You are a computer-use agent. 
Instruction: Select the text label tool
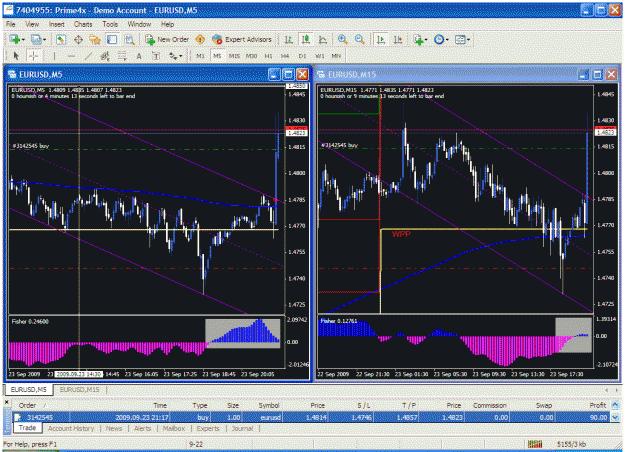tap(156, 56)
